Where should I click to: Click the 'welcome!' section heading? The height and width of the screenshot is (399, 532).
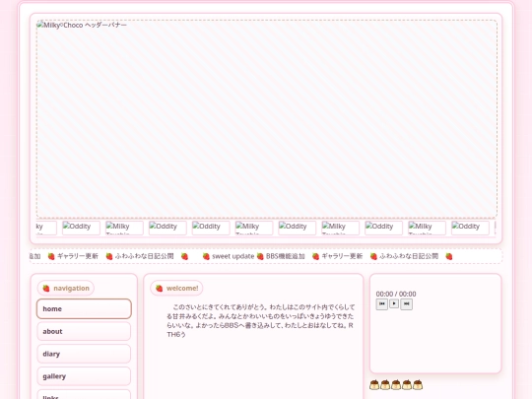click(x=176, y=288)
